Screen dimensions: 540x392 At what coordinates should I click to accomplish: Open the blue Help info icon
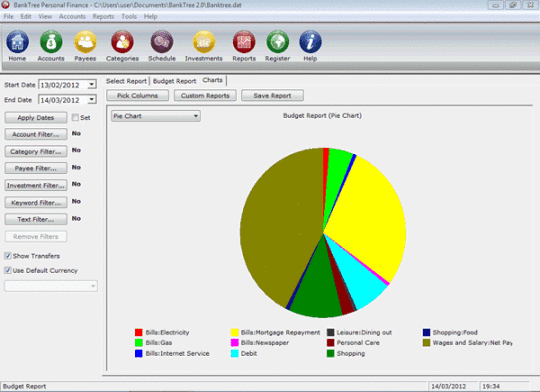(310, 41)
